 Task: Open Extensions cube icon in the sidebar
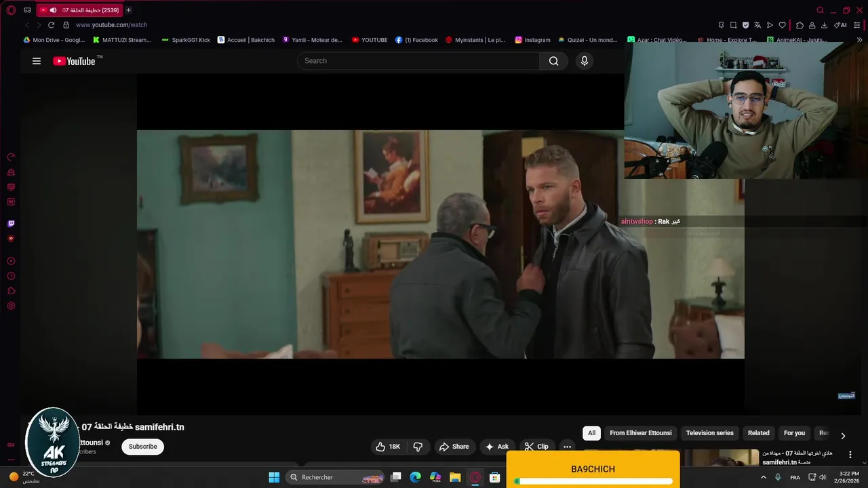(x=11, y=291)
